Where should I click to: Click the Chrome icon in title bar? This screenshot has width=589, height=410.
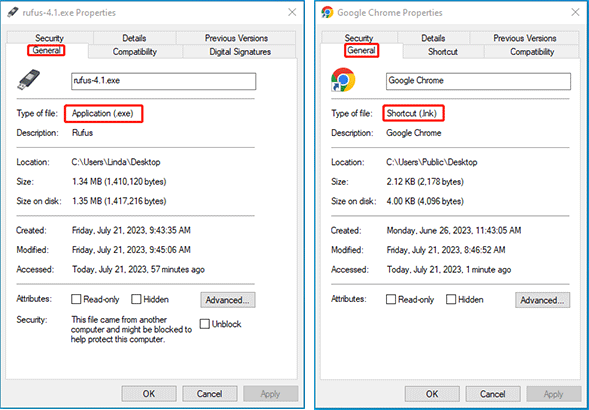click(327, 12)
